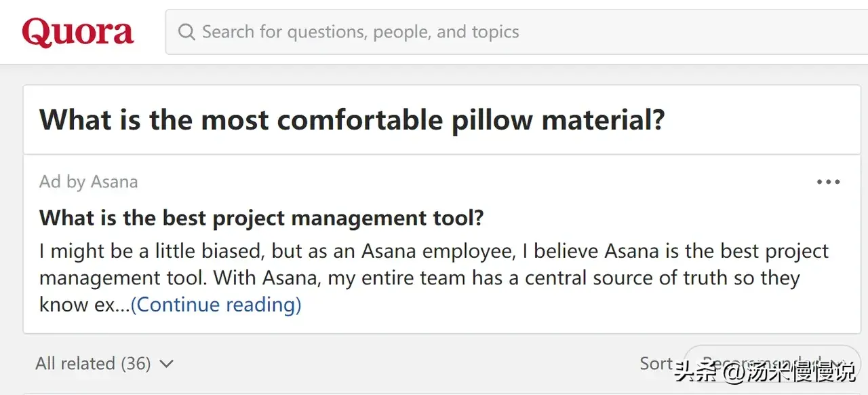Click the Quora logo
The image size is (868, 395).
click(x=78, y=33)
